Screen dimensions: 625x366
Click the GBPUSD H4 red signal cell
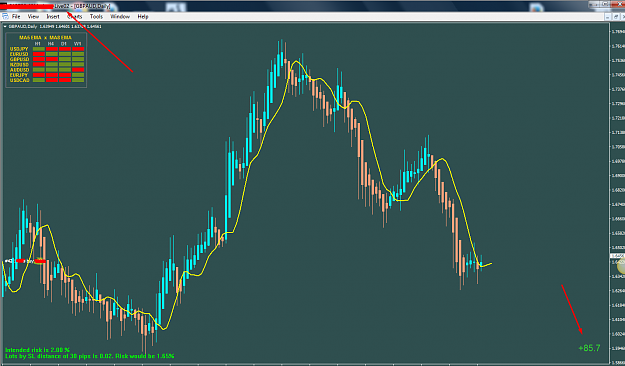[x=52, y=59]
